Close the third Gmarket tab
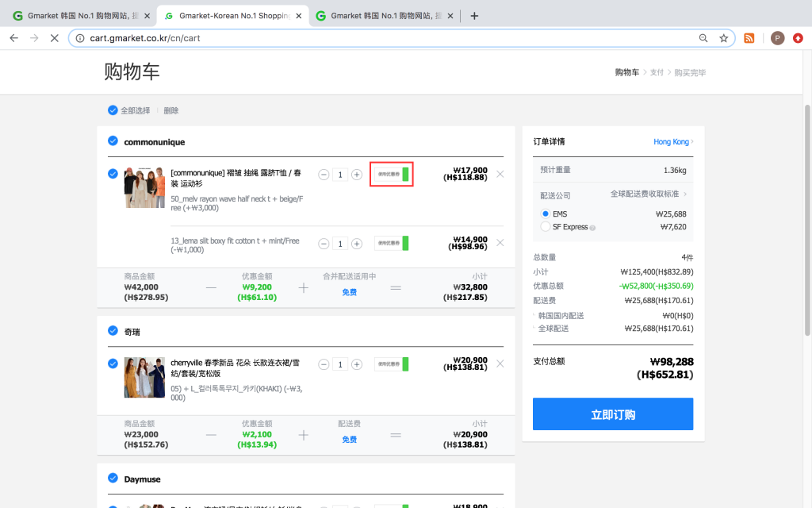Image resolution: width=812 pixels, height=508 pixels. 450,16
